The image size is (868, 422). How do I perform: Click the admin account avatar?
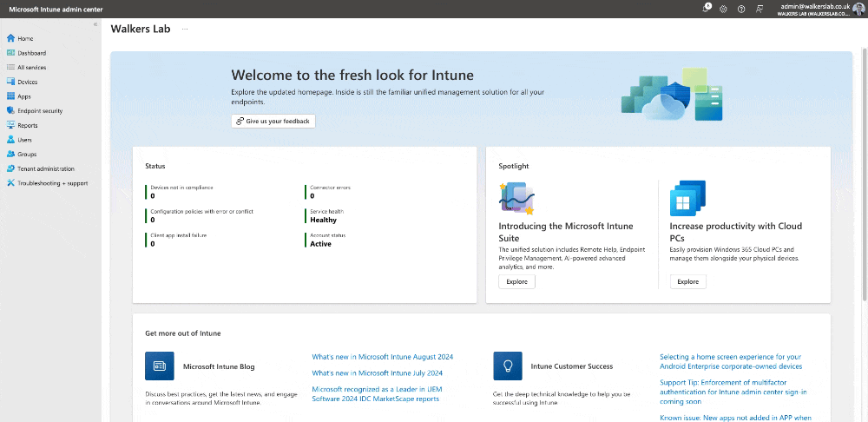click(858, 8)
